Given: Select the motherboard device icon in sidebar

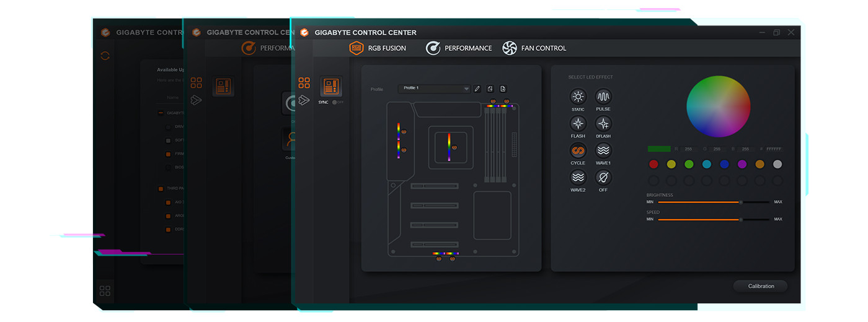Looking at the screenshot, I should tap(331, 87).
